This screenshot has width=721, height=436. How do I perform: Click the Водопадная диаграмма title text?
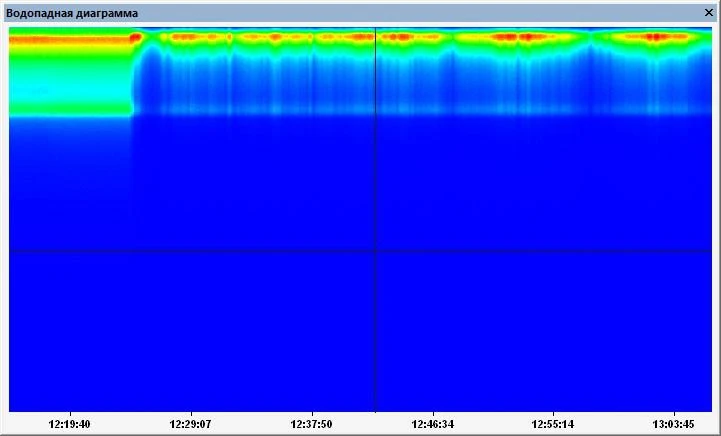tap(72, 13)
